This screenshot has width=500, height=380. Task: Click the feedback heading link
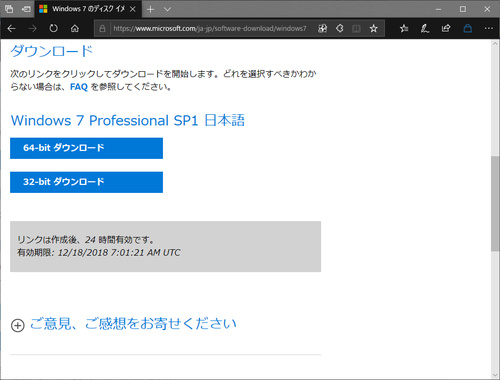pos(133,323)
